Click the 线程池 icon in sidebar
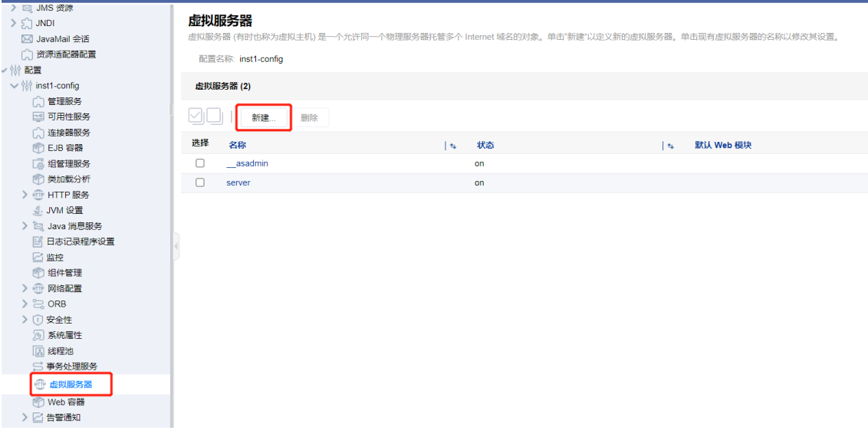The image size is (868, 437). tap(38, 351)
